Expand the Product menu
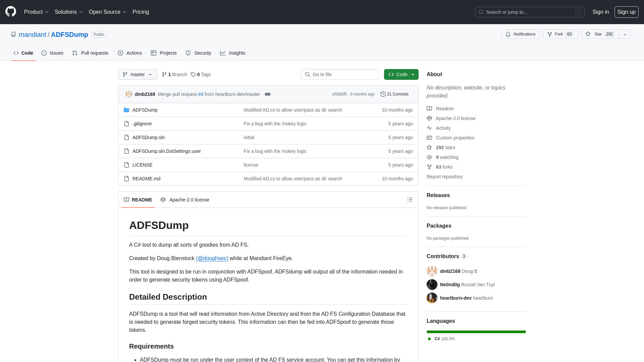 pos(36,12)
